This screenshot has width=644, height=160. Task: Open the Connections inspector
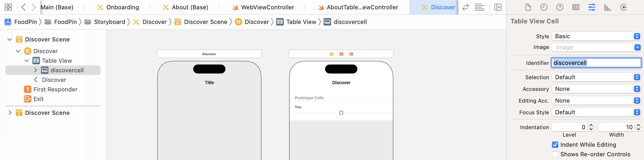[624, 7]
